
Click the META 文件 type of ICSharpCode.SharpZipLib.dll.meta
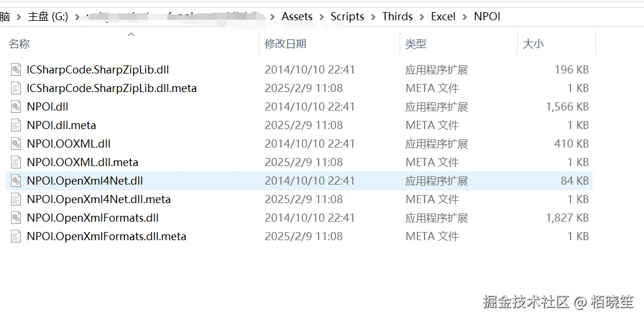pos(432,88)
